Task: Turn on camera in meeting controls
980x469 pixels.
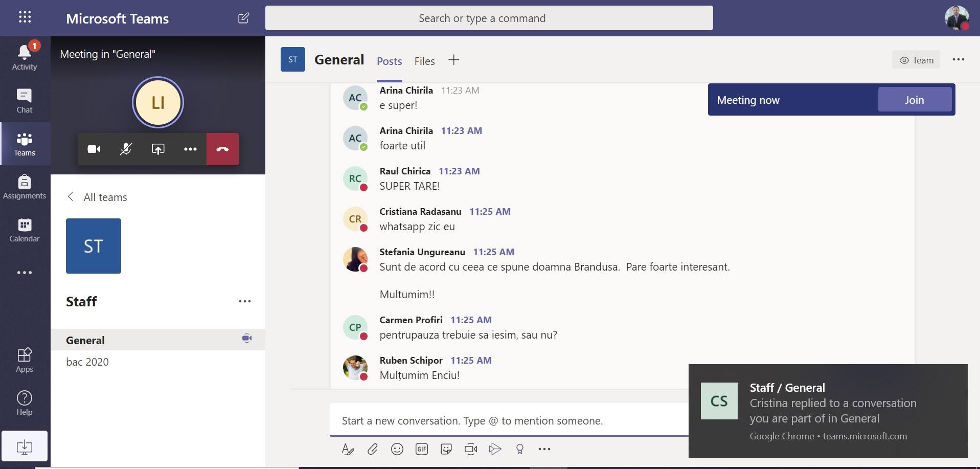Action: (94, 149)
